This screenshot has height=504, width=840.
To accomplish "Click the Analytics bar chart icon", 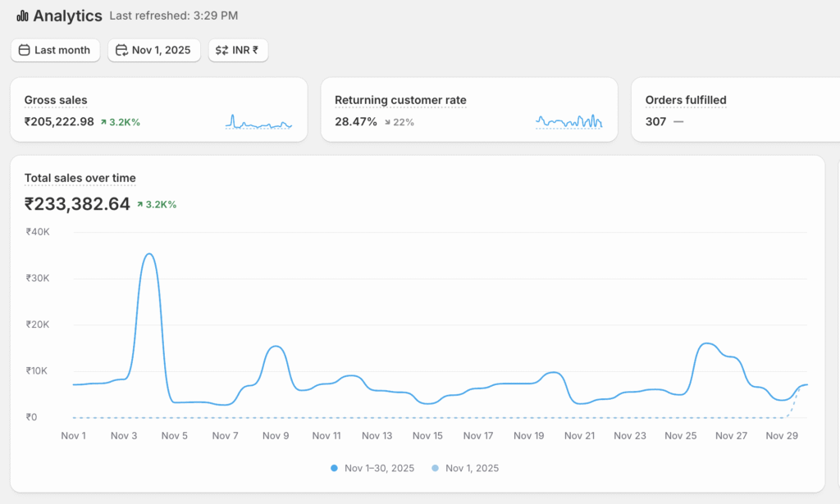I will pyautogui.click(x=22, y=16).
